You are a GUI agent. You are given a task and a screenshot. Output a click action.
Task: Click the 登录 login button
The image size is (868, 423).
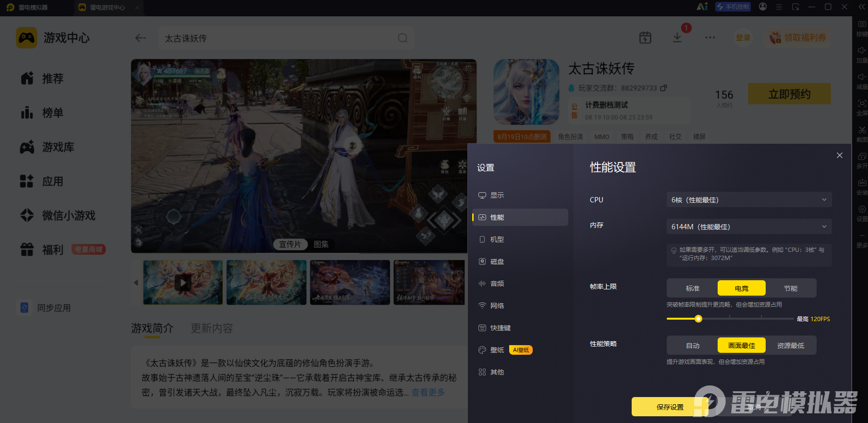click(x=743, y=37)
